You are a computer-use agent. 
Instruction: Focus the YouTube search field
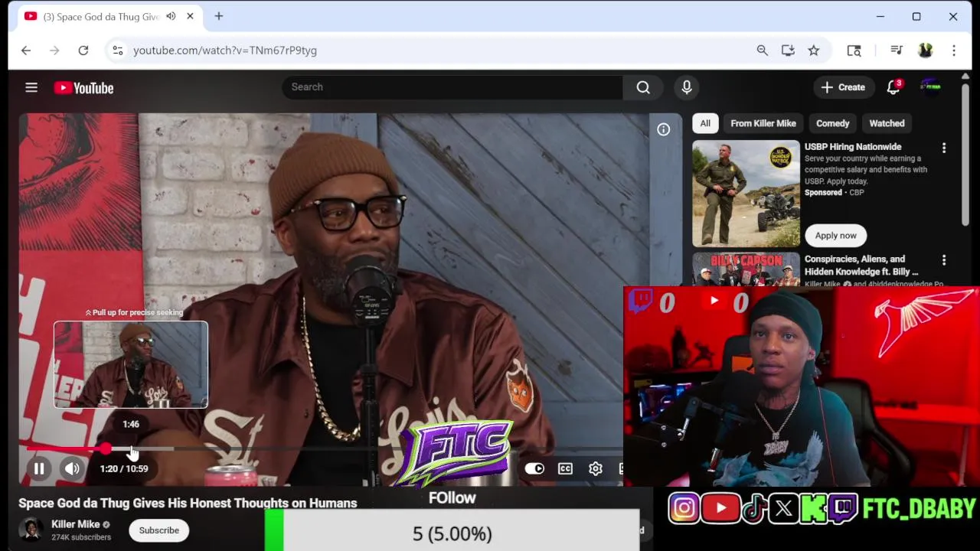point(452,87)
